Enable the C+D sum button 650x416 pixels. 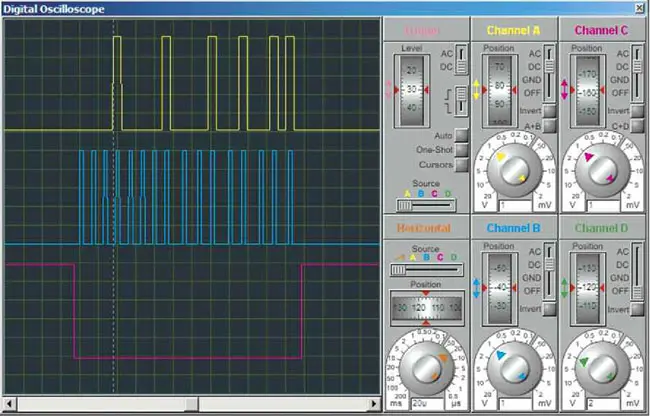(636, 127)
